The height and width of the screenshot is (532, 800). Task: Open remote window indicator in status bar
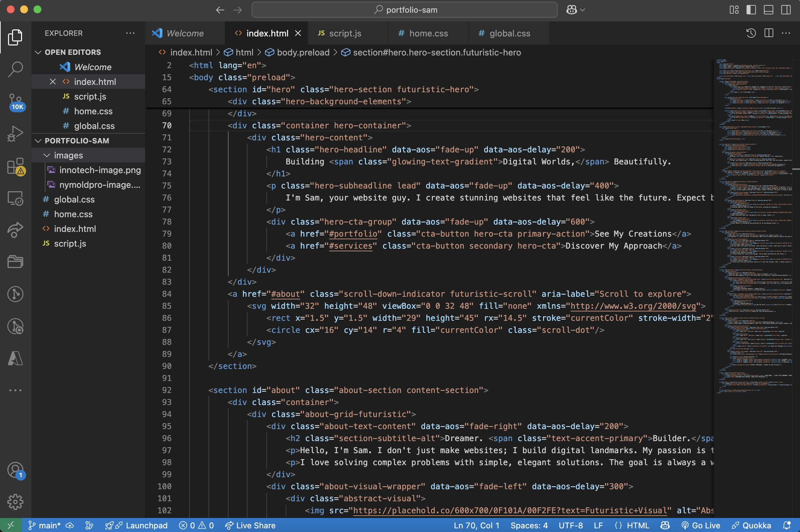[x=11, y=526]
